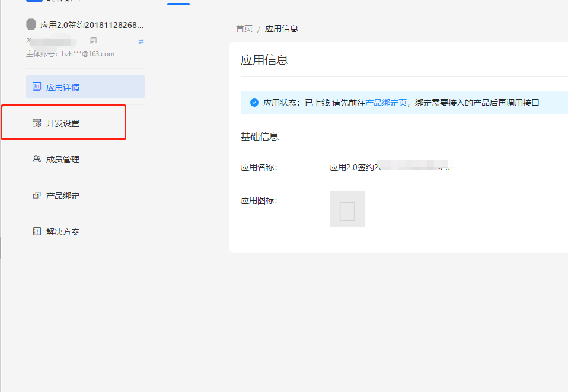
Task: Click the 开发设置 gear-document icon
Action: point(36,123)
